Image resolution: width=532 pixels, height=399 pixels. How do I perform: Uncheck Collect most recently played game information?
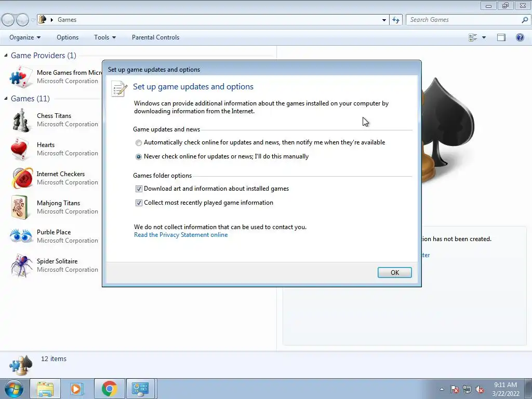[x=139, y=203]
